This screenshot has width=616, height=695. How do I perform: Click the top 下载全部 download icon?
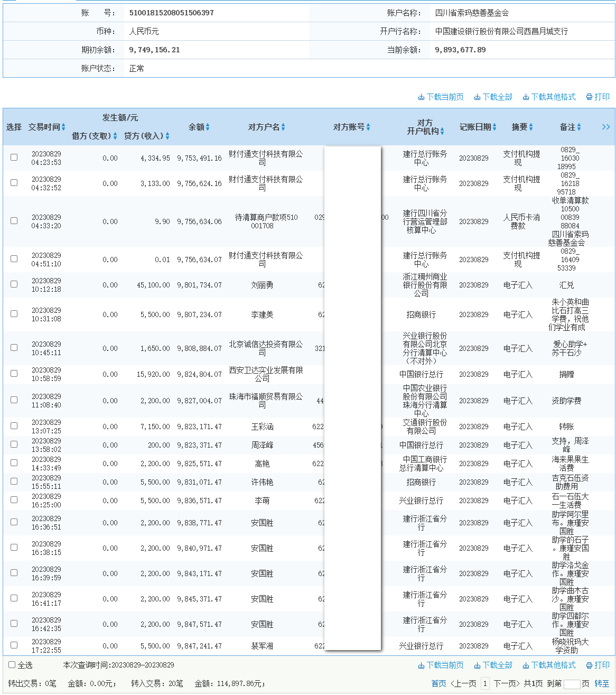477,97
